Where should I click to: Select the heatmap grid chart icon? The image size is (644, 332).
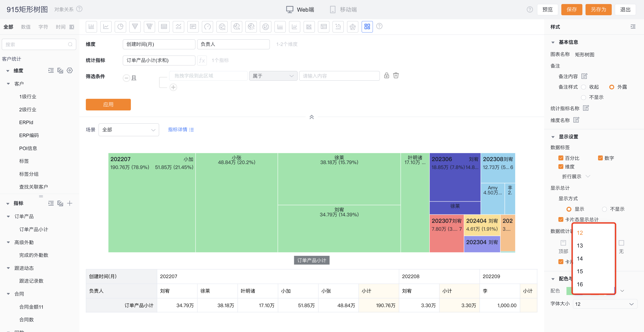(x=309, y=26)
